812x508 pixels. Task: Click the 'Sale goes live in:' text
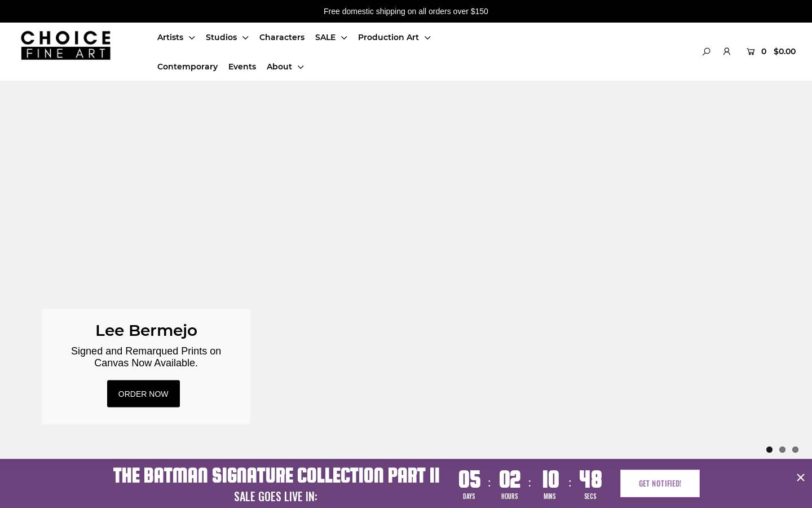(x=276, y=497)
